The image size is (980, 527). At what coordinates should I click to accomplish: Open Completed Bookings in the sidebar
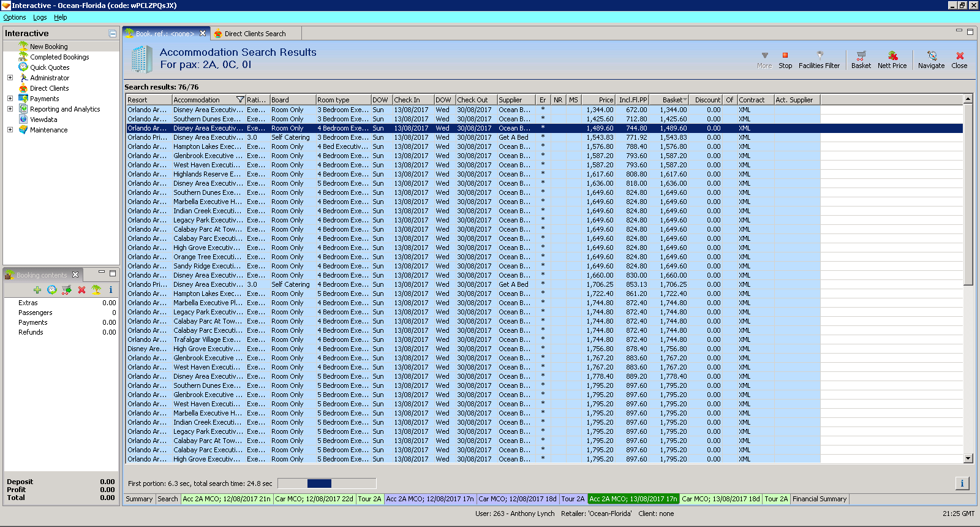[59, 57]
